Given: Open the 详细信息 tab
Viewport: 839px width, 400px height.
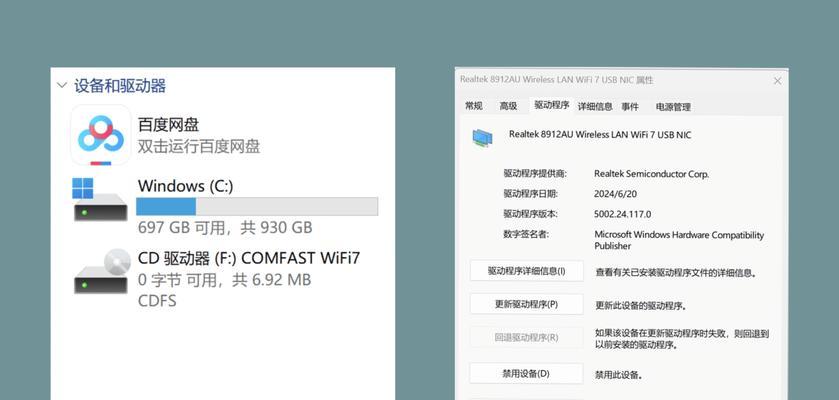Looking at the screenshot, I should pos(595,106).
